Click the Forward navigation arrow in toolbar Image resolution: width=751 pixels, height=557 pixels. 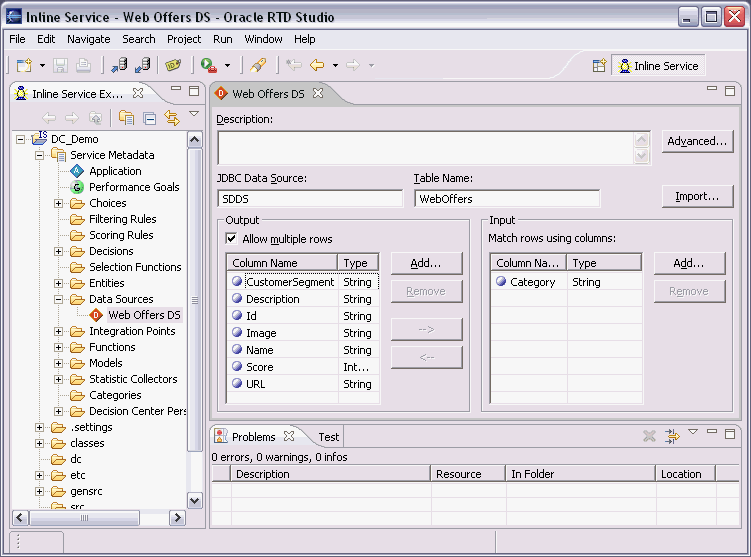pos(353,65)
